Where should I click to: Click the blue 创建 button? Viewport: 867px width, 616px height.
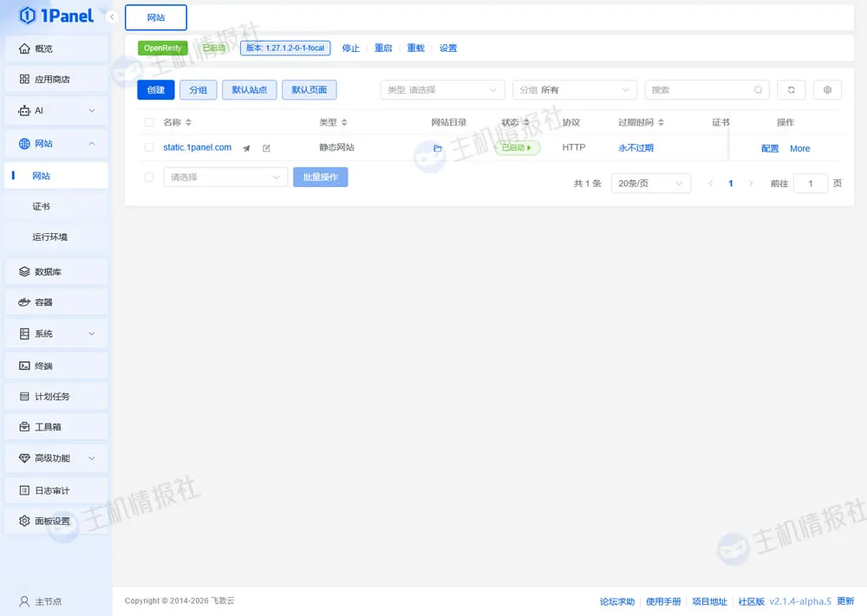pos(156,90)
